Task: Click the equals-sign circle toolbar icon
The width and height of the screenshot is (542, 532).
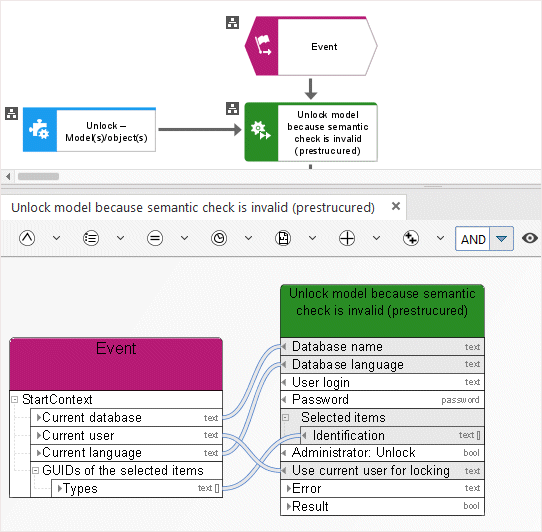Action: (155, 238)
